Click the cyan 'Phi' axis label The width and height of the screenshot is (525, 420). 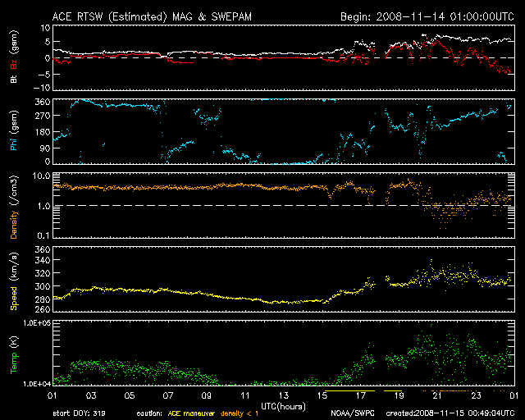tap(14, 143)
